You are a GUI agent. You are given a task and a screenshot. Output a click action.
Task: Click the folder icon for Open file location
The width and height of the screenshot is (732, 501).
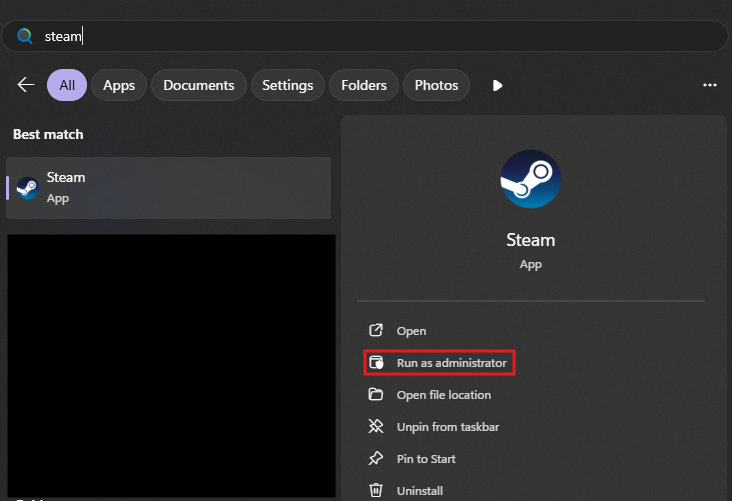[x=376, y=395]
